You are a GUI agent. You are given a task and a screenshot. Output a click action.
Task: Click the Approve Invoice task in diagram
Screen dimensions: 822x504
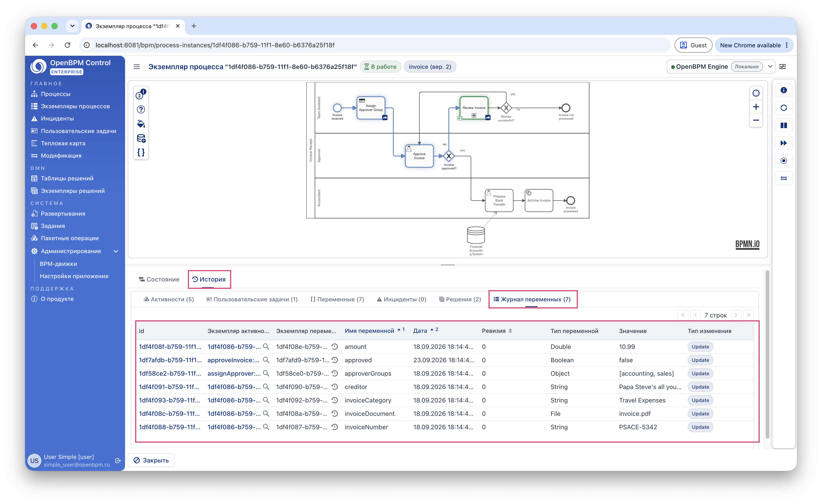tap(419, 156)
